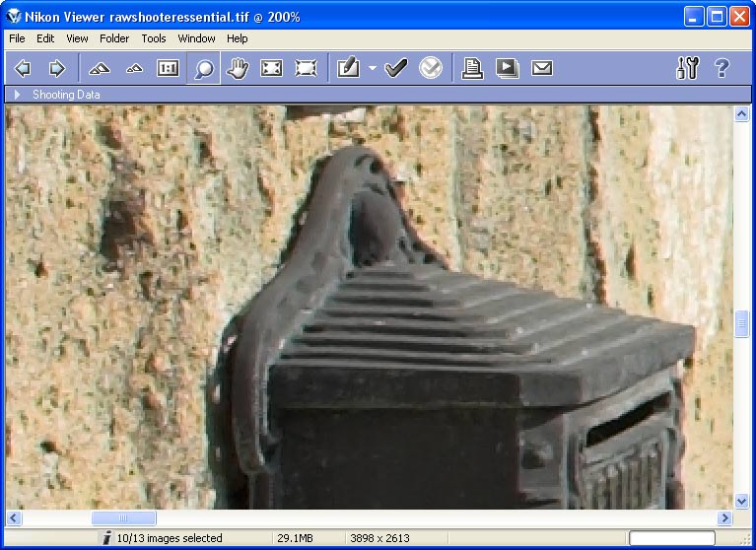The width and height of the screenshot is (756, 550).
Task: Click vertical scrollbar up arrow
Action: coord(741,114)
